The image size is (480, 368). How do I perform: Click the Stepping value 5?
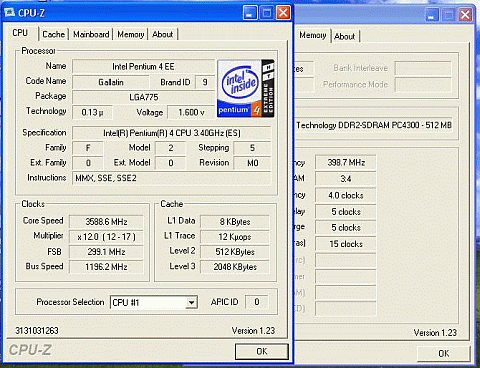[252, 148]
